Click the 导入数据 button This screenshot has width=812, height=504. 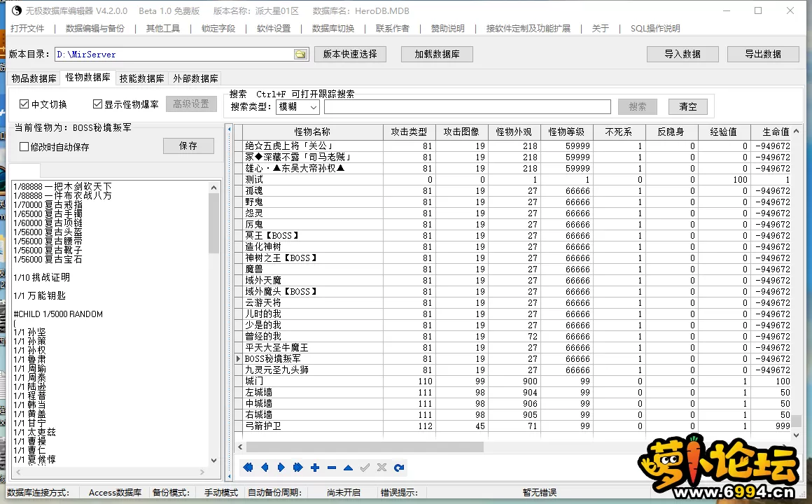click(x=682, y=54)
